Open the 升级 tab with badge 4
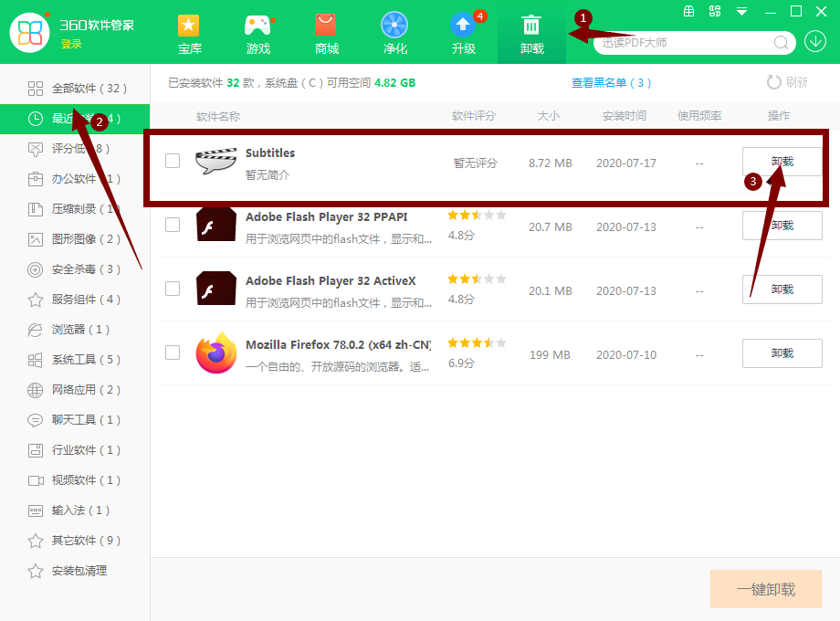The width and height of the screenshot is (840, 621). (465, 34)
